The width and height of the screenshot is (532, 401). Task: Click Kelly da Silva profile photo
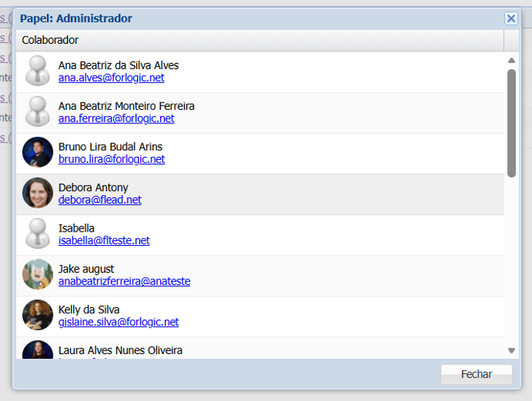click(37, 315)
